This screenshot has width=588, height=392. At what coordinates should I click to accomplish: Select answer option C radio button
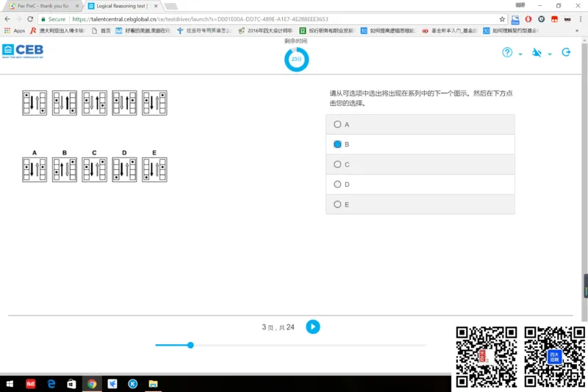337,164
